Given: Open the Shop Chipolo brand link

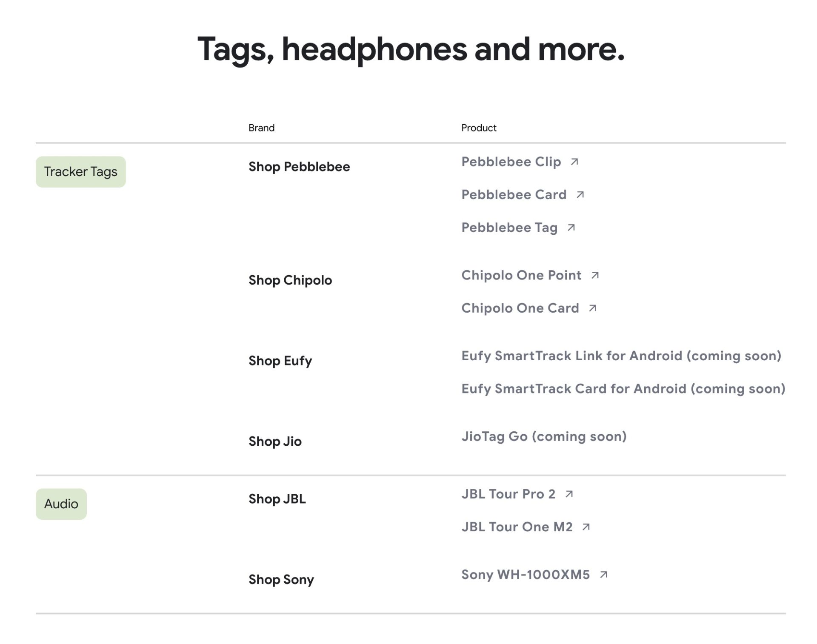Looking at the screenshot, I should click(x=290, y=280).
